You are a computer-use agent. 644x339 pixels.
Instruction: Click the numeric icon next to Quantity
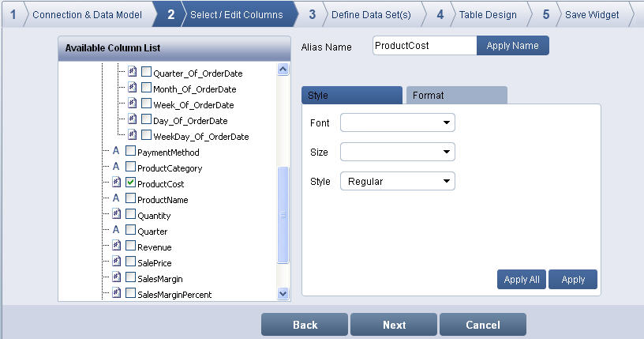[x=116, y=215]
